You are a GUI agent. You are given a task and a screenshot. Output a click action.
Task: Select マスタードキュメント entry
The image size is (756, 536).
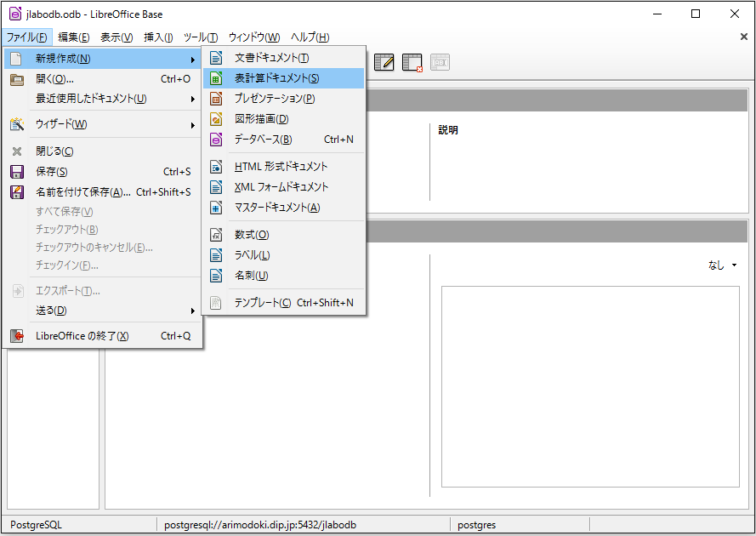(283, 208)
